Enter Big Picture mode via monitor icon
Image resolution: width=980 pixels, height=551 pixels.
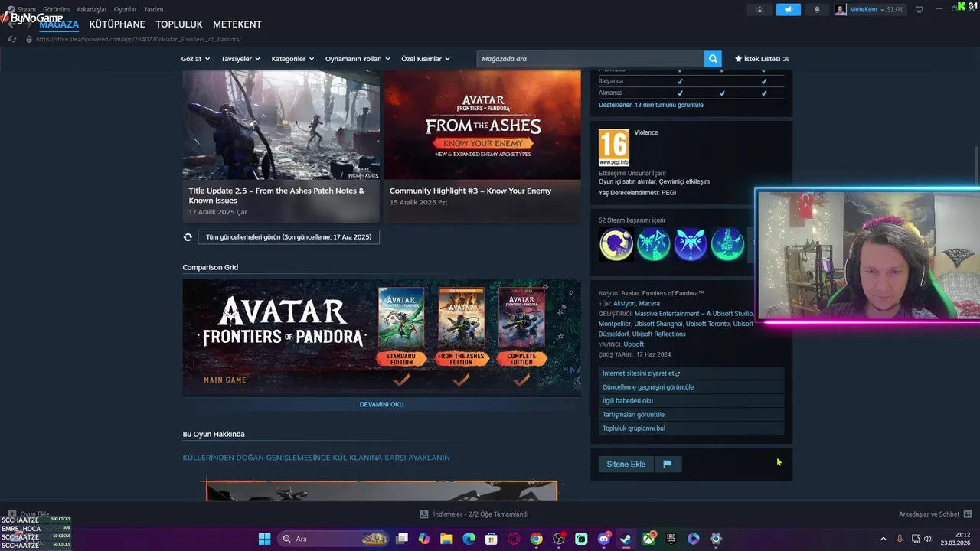pos(920,9)
